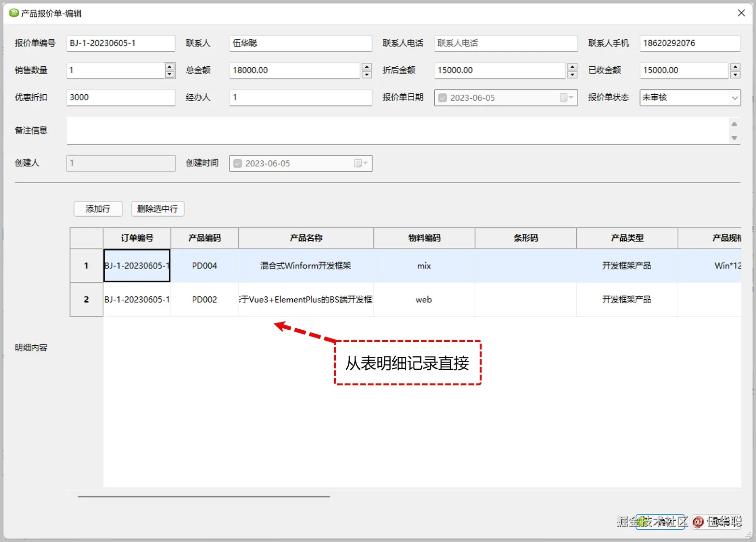The image size is (756, 542).
Task: Increase 折后金额 with up spinner arrow
Action: point(572,67)
